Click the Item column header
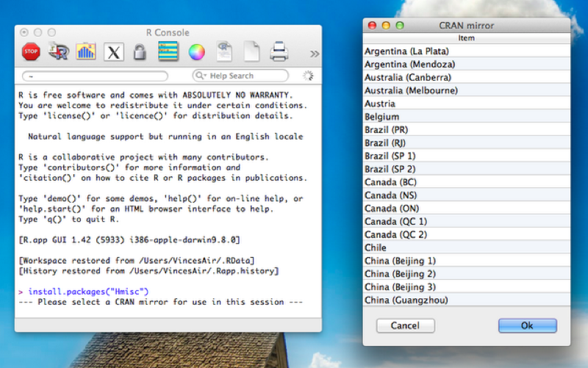This screenshot has height=368, width=588. point(467,38)
